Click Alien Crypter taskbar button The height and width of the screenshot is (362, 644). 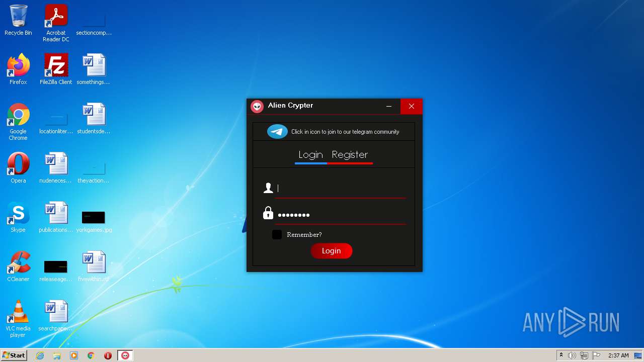125,355
